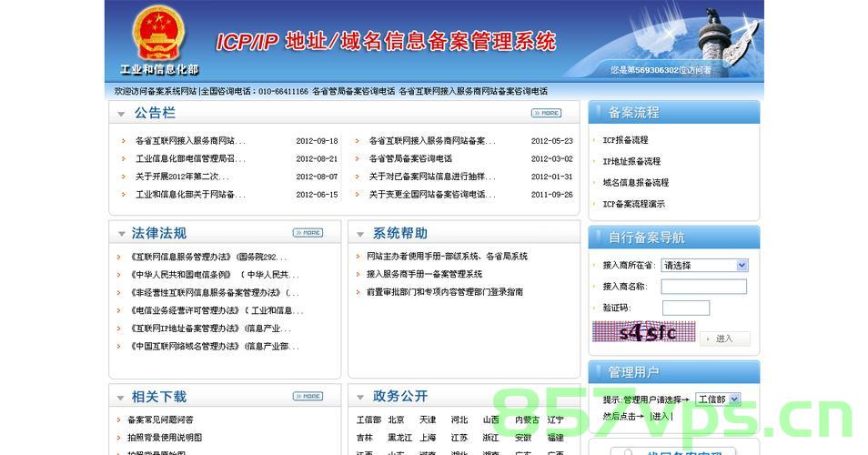Click the 备案流程 panel header
868x455 pixels.
click(x=673, y=112)
